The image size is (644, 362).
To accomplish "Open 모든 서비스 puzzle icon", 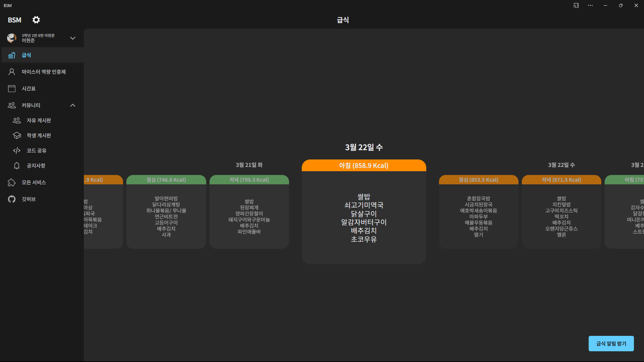I will (x=12, y=182).
